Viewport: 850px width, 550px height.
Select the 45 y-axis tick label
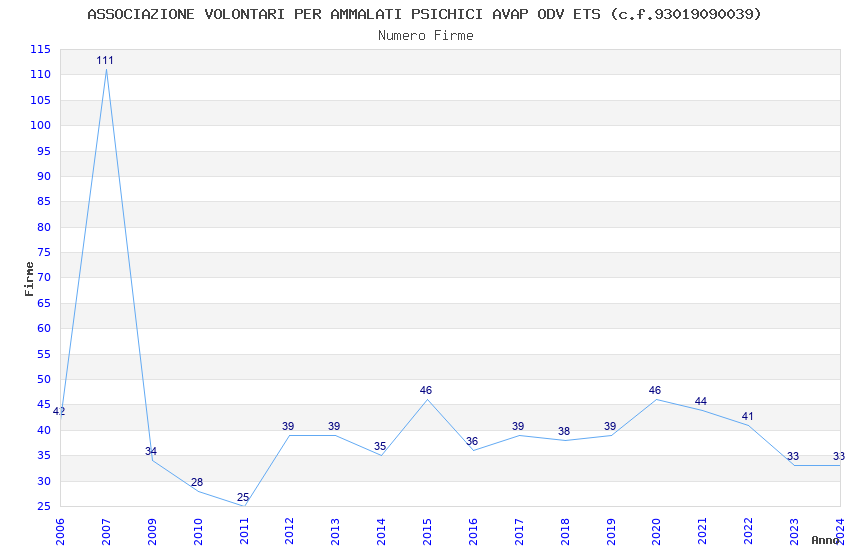pyautogui.click(x=44, y=405)
